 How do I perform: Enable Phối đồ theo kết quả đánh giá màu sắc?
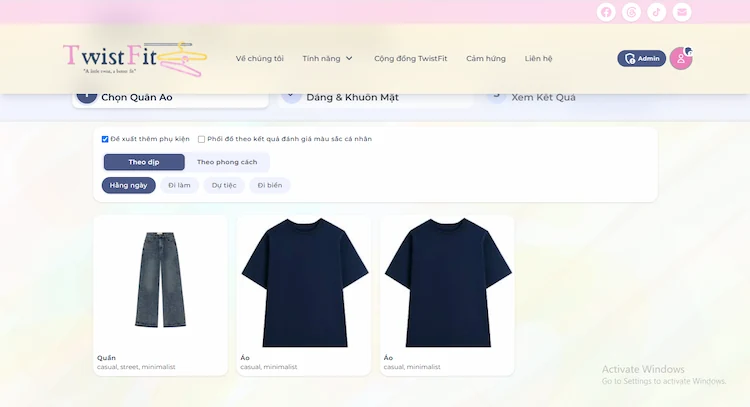click(201, 139)
